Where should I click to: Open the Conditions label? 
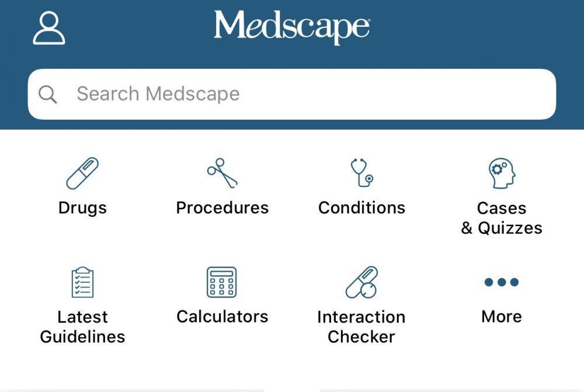361,207
